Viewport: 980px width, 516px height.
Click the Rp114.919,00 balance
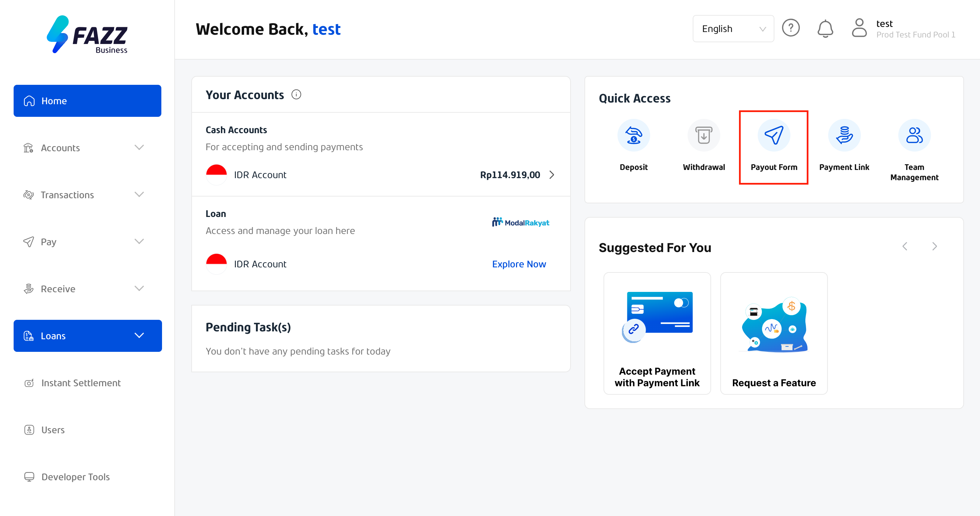pyautogui.click(x=510, y=175)
